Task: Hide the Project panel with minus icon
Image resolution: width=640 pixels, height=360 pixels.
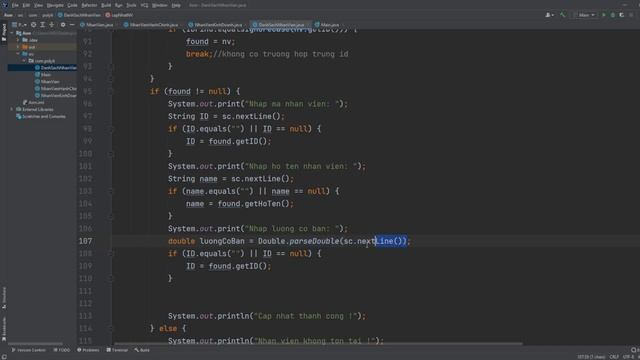Action: coord(72,25)
